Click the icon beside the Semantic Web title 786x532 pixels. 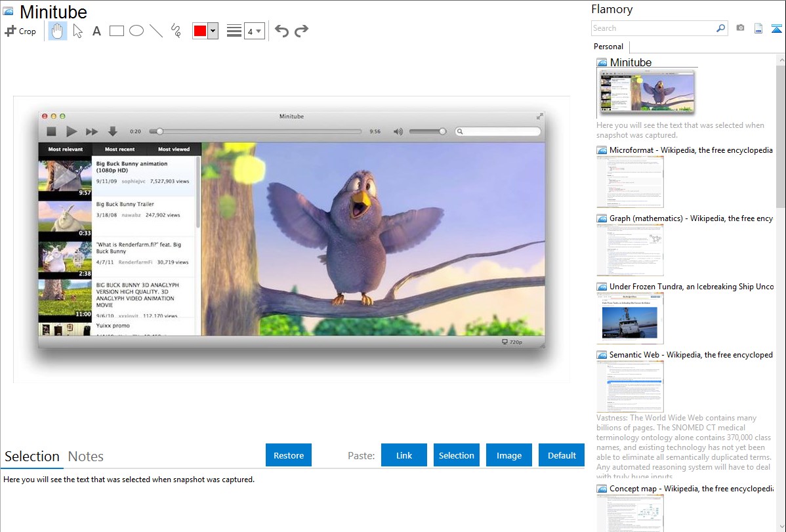point(602,355)
